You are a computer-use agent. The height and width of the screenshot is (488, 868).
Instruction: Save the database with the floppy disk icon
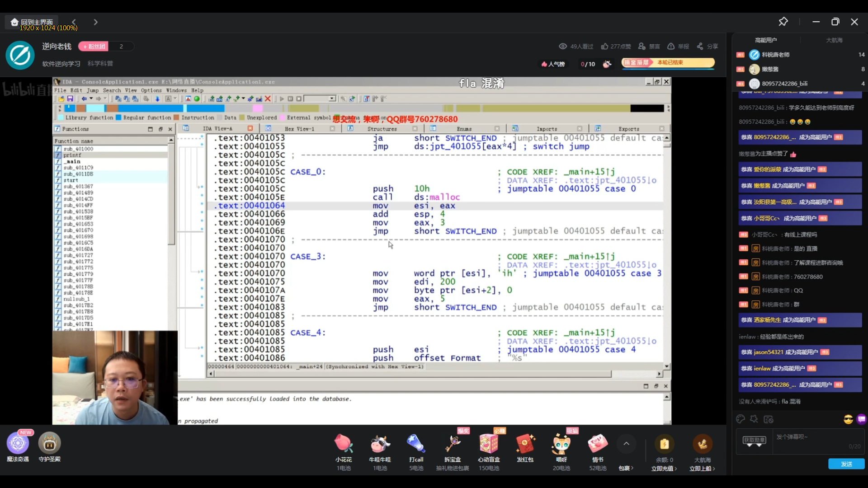point(70,99)
